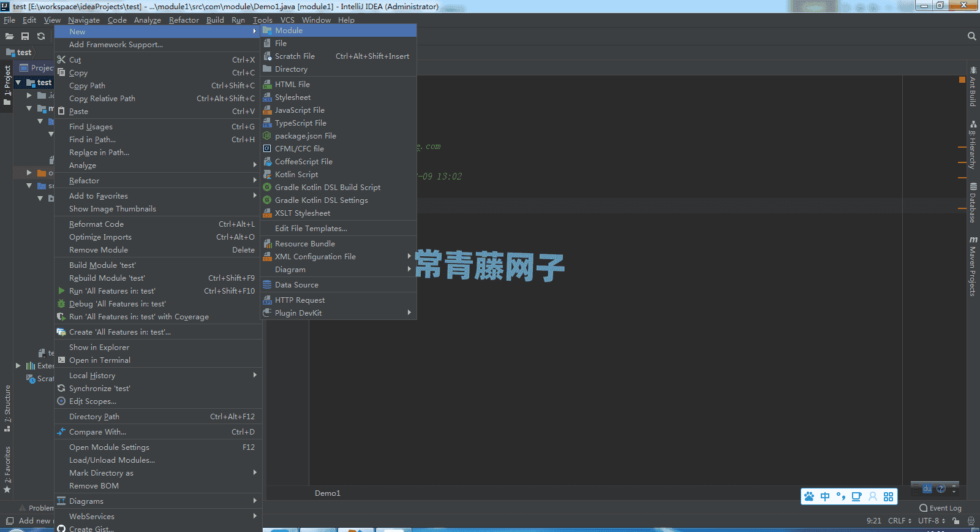Click the Paste clipboard icon
Image resolution: width=980 pixels, height=532 pixels.
[61, 111]
